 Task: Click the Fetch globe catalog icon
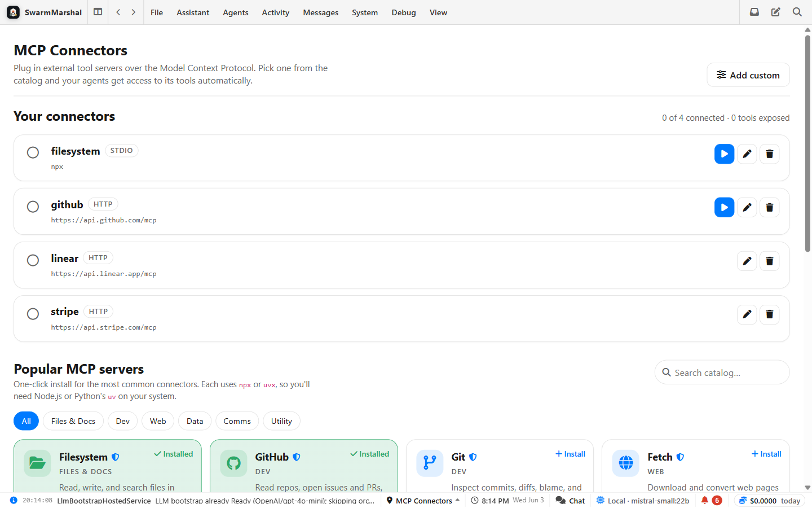coord(626,463)
